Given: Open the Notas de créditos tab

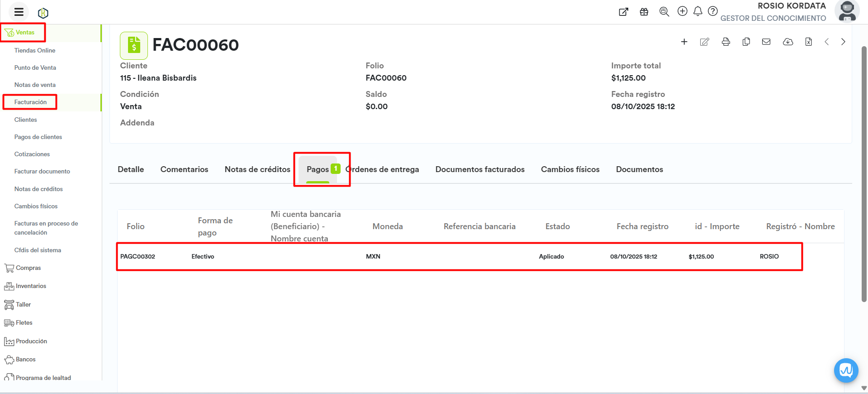Looking at the screenshot, I should 257,169.
